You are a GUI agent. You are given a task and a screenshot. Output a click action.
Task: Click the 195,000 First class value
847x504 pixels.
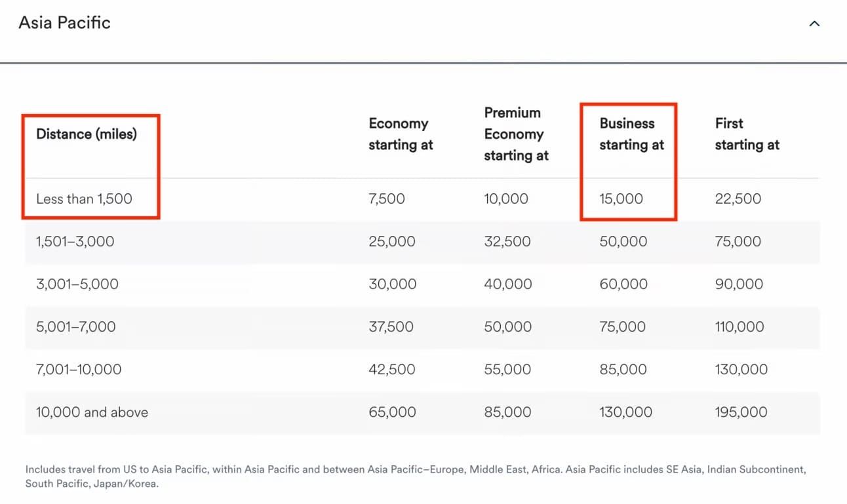coord(741,412)
